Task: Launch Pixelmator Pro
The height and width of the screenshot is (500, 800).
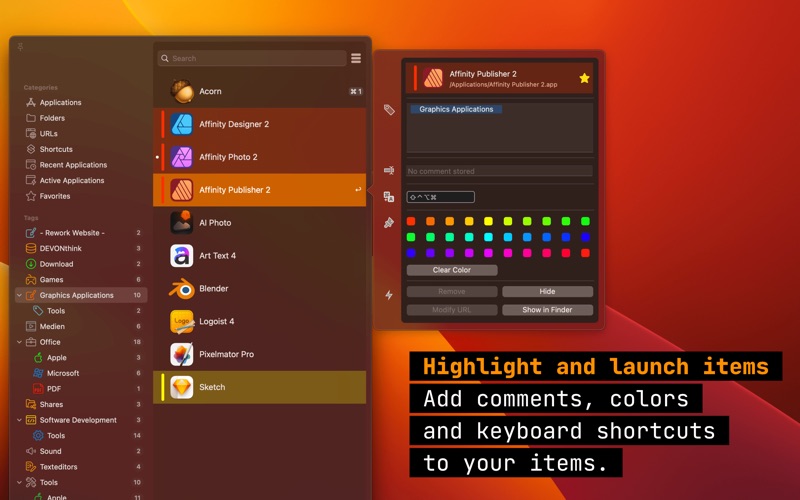Action: coord(260,354)
